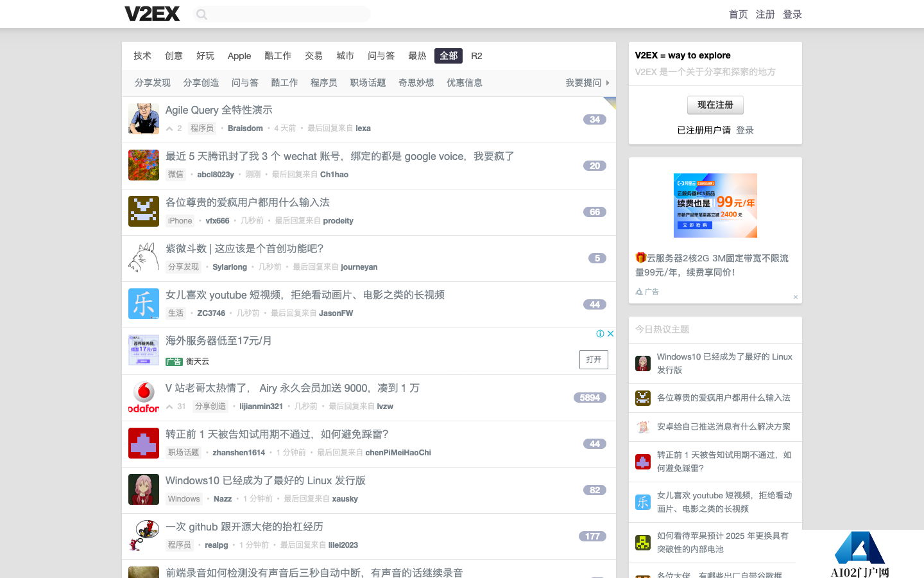Open zhanshen1614's red avatar in topic list
This screenshot has height=578, width=924.
click(144, 443)
